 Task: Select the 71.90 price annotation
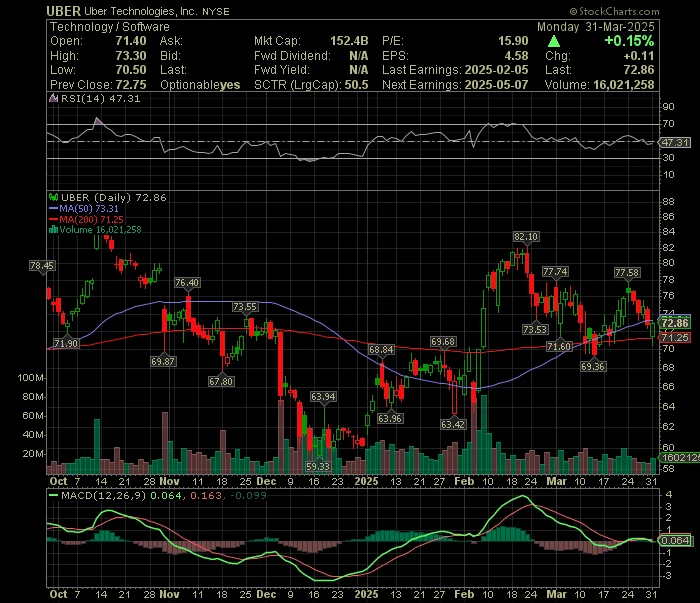tap(66, 343)
